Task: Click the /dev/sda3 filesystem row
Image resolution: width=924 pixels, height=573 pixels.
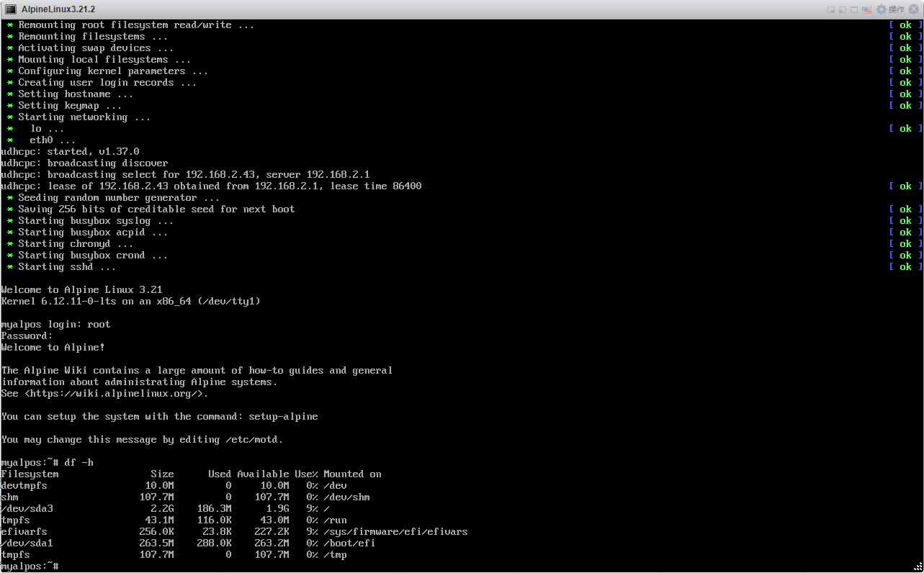Action: pyautogui.click(x=27, y=508)
